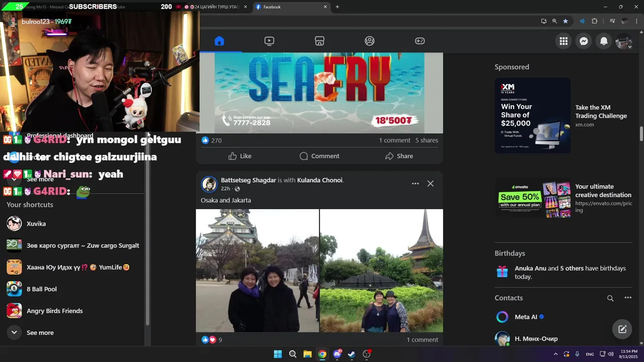Image resolution: width=644 pixels, height=362 pixels.
Task: Open Facebook Video tab
Action: 269,41
